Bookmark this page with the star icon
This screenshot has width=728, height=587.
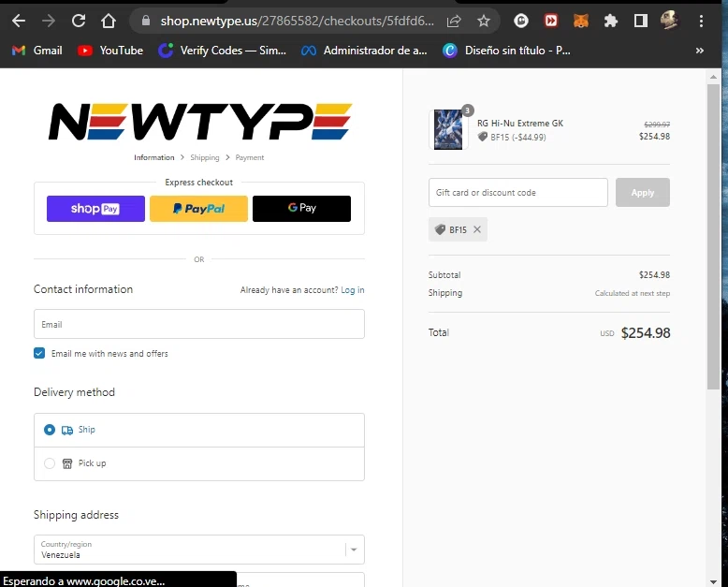(x=484, y=21)
